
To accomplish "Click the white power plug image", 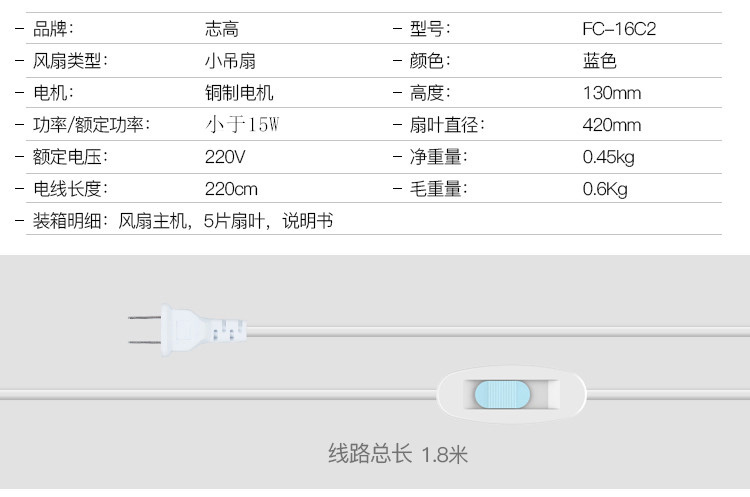I will click(188, 330).
